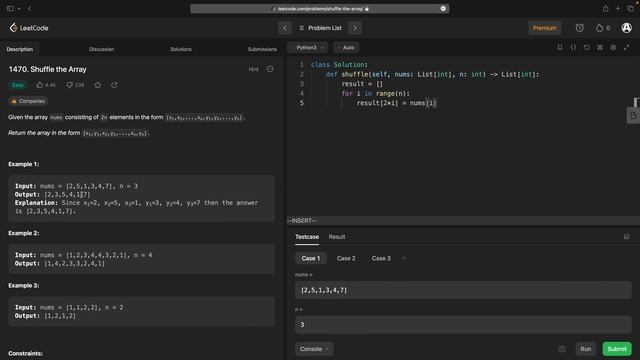
Task: Click the Run button
Action: (x=585, y=349)
